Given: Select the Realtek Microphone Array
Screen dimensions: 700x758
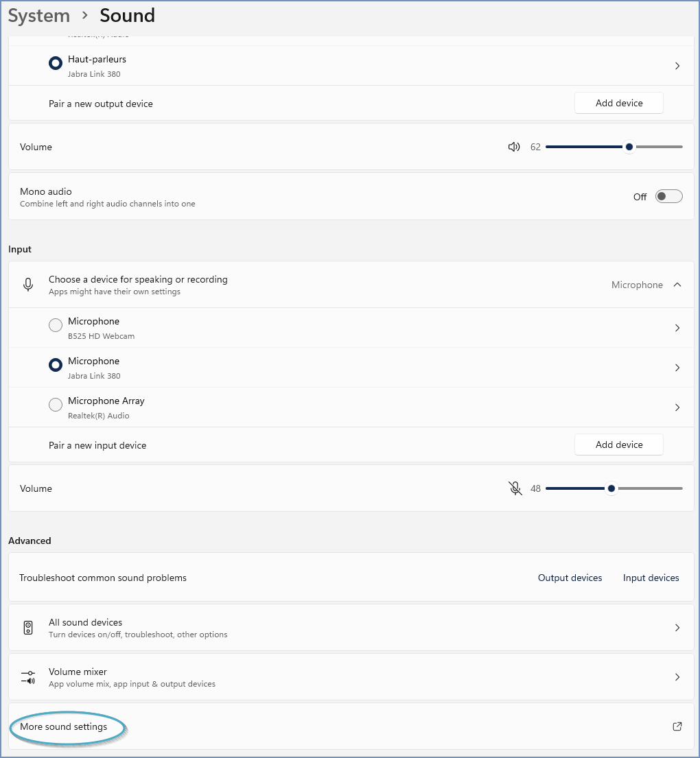Looking at the screenshot, I should 55,405.
